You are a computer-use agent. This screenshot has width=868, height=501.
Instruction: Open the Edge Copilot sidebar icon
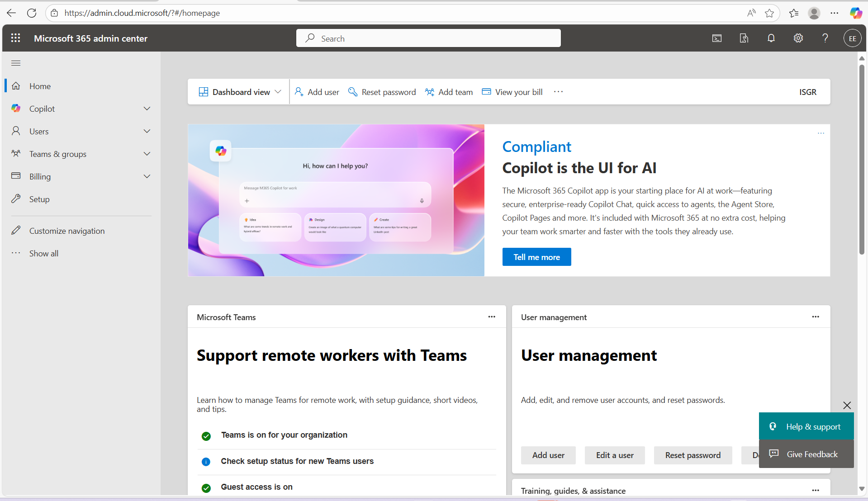[x=856, y=13]
